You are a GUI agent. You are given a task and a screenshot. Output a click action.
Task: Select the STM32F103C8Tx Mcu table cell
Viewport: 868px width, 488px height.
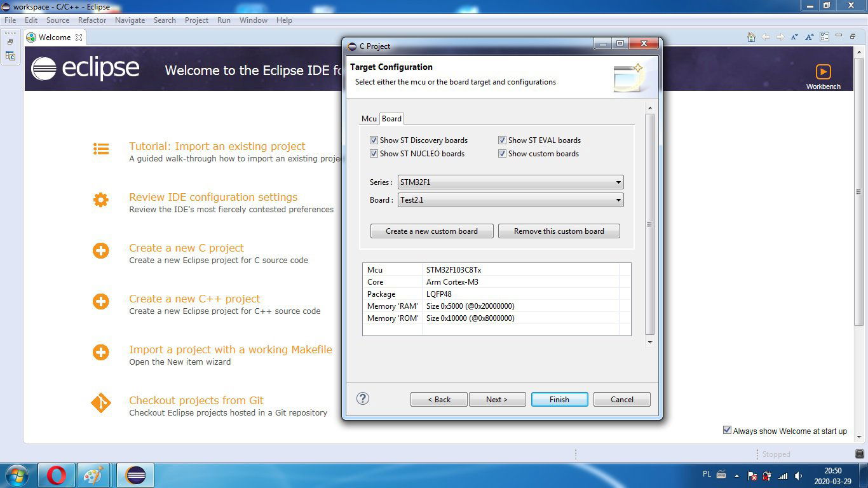pyautogui.click(x=521, y=270)
